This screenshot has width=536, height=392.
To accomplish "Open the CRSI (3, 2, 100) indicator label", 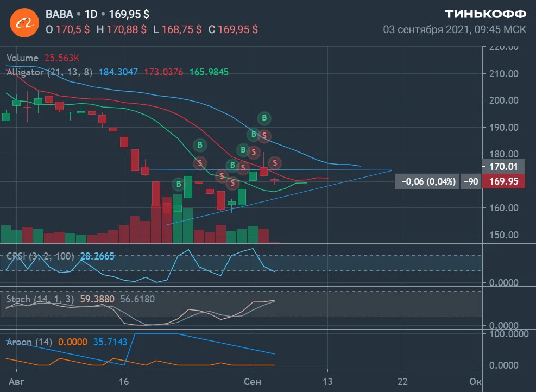I will [40, 256].
